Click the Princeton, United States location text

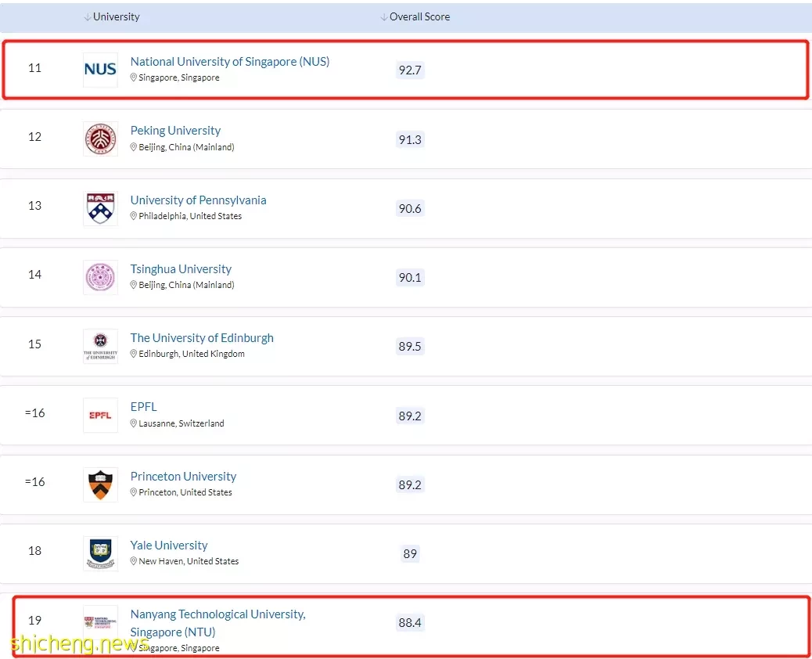pyautogui.click(x=185, y=492)
